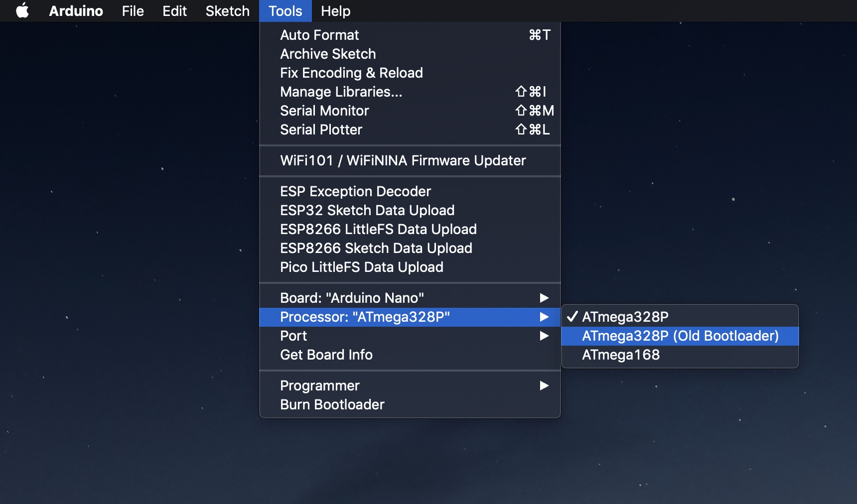This screenshot has height=504, width=857.
Task: Open ESP32 Sketch Data Upload
Action: (367, 211)
